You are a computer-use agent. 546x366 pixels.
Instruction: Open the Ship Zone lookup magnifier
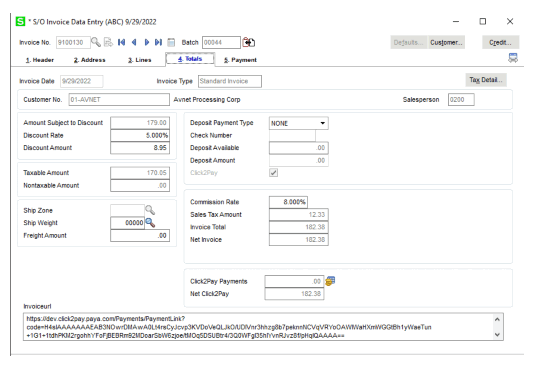[150, 210]
